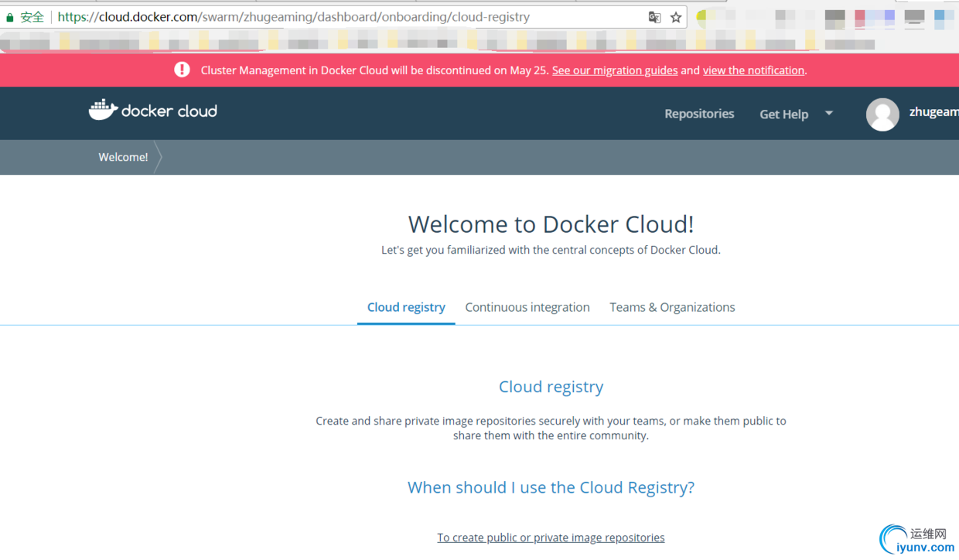Open the Get Help menu
This screenshot has width=959, height=560.
click(783, 114)
